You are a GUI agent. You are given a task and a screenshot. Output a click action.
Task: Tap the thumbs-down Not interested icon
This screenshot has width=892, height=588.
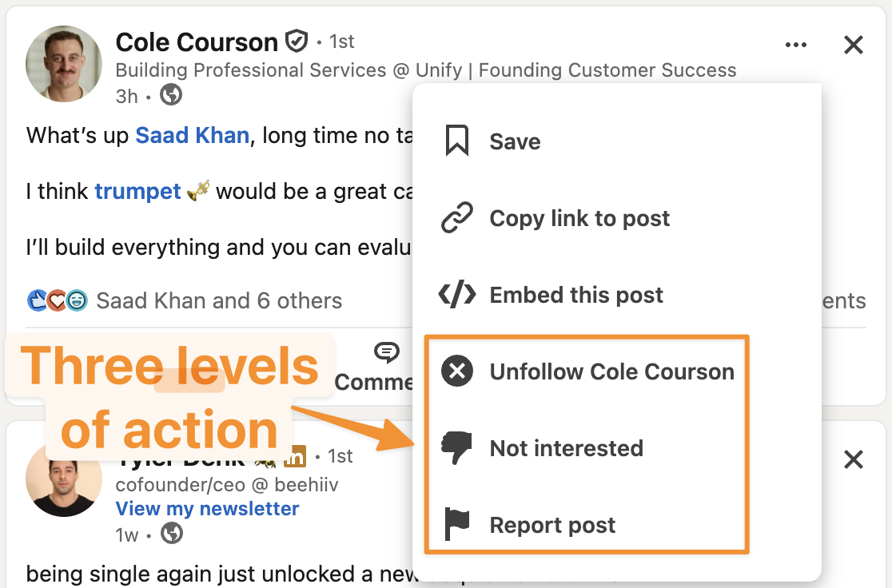(456, 447)
